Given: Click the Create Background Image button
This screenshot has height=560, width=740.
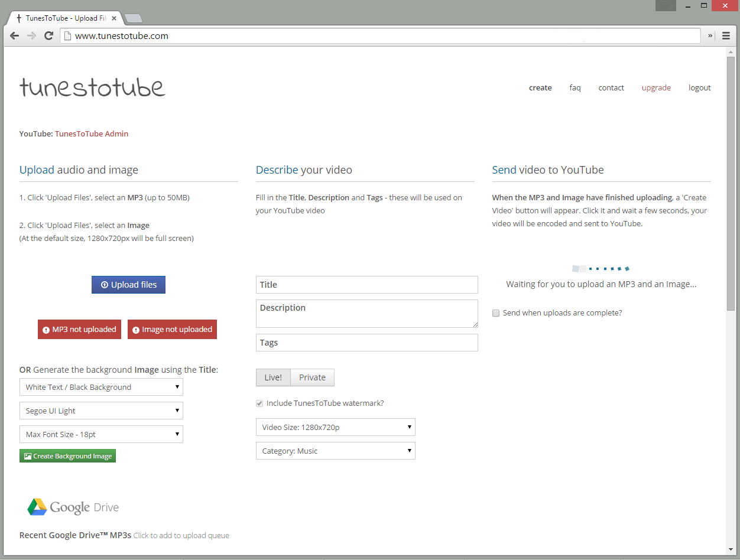Looking at the screenshot, I should tap(67, 456).
